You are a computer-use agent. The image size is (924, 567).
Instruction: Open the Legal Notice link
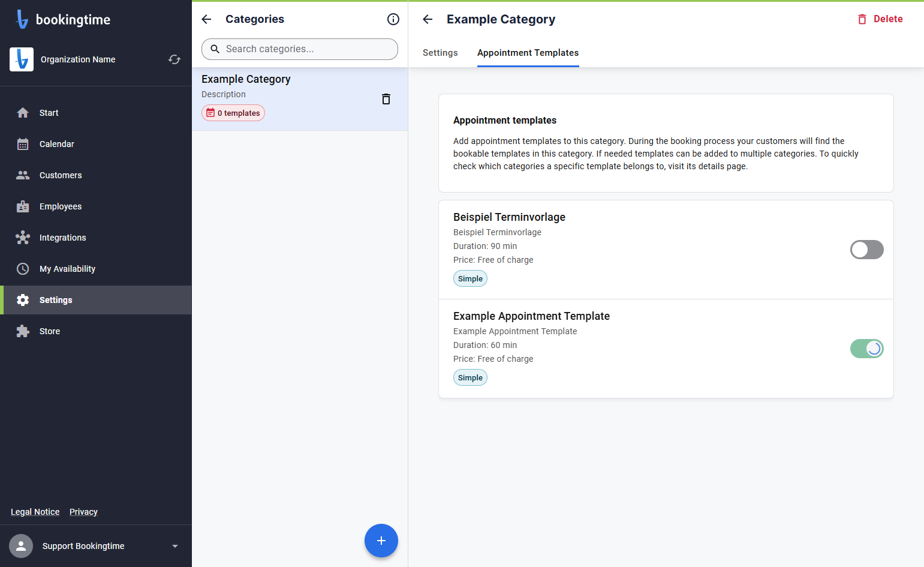35,512
